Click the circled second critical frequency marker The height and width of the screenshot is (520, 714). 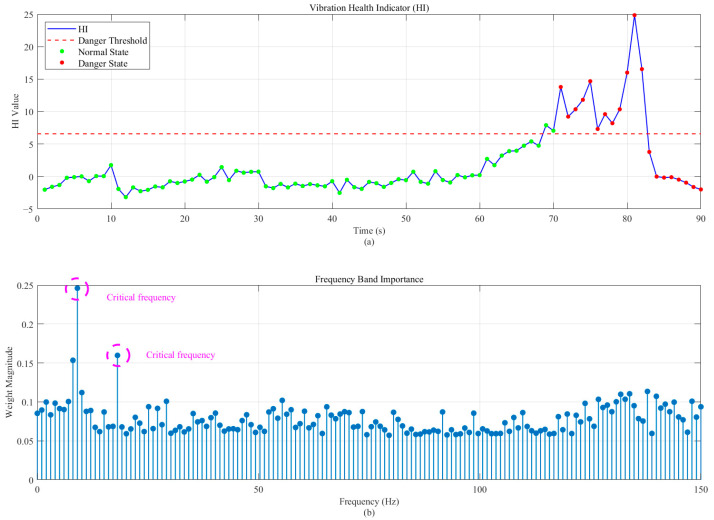click(117, 355)
